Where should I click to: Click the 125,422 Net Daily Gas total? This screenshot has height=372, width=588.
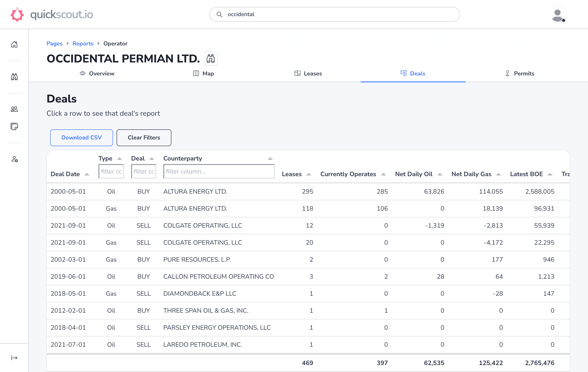[x=491, y=363]
